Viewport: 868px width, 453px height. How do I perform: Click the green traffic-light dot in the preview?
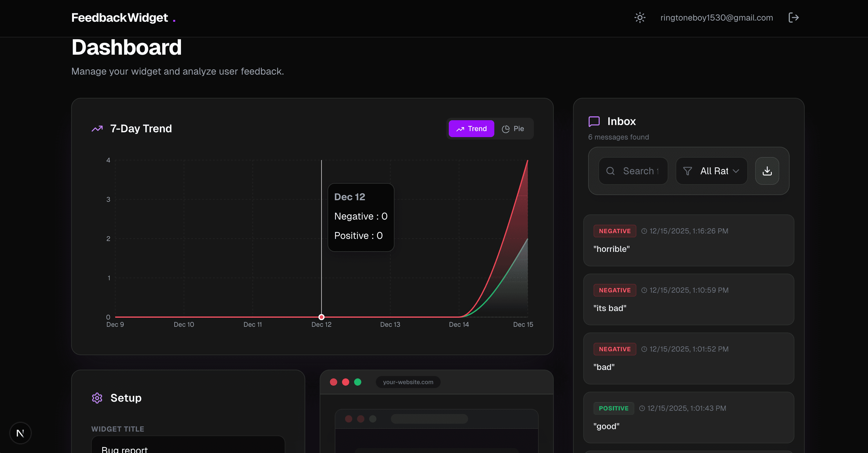pos(357,382)
